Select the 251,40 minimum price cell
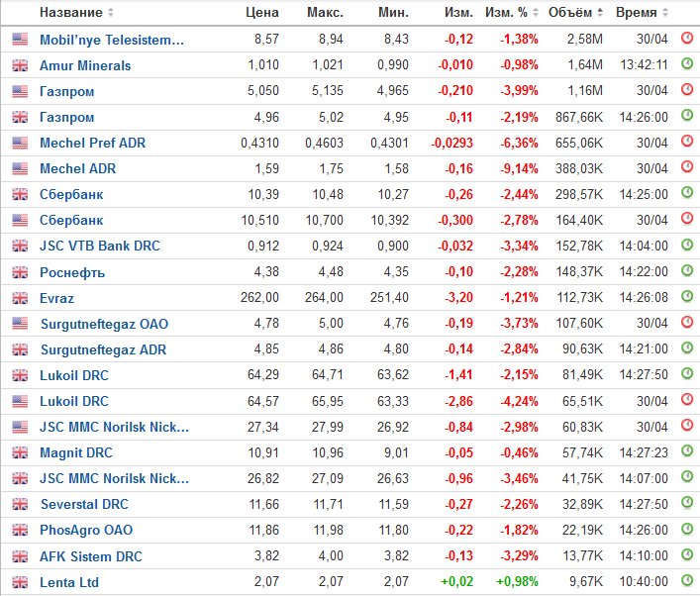 point(389,297)
